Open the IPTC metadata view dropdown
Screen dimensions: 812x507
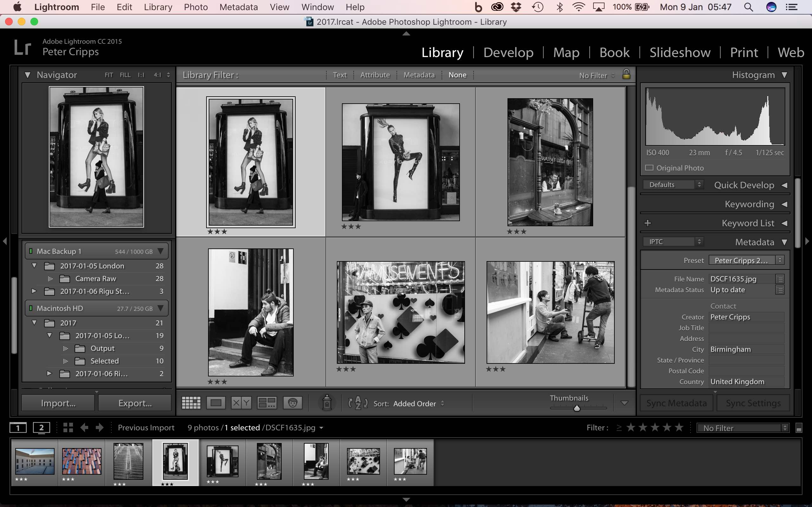pos(673,241)
